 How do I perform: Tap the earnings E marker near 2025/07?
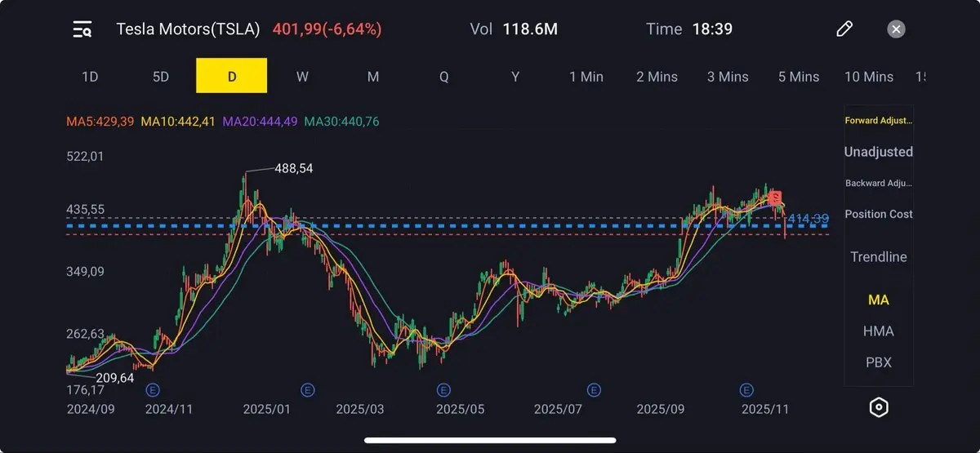point(594,389)
